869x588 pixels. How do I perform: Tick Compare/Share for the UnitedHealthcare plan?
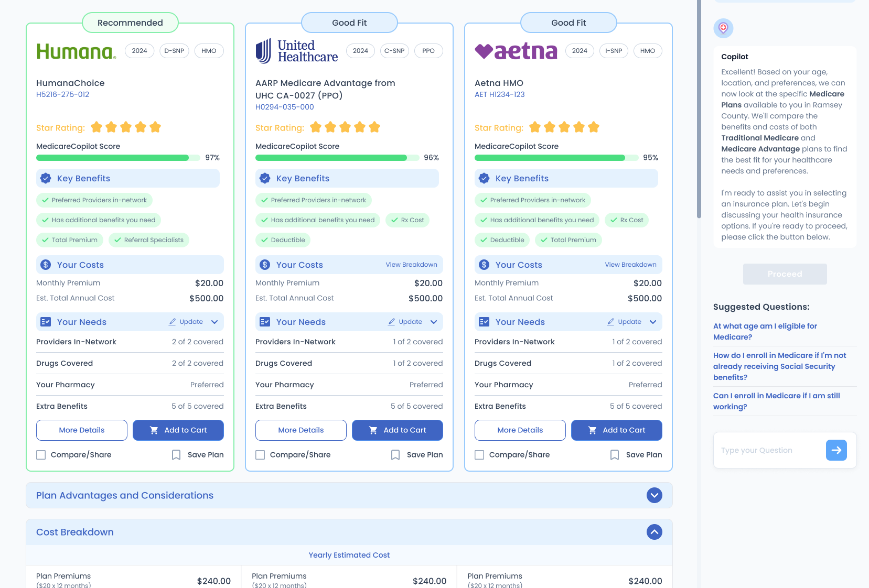tap(260, 454)
